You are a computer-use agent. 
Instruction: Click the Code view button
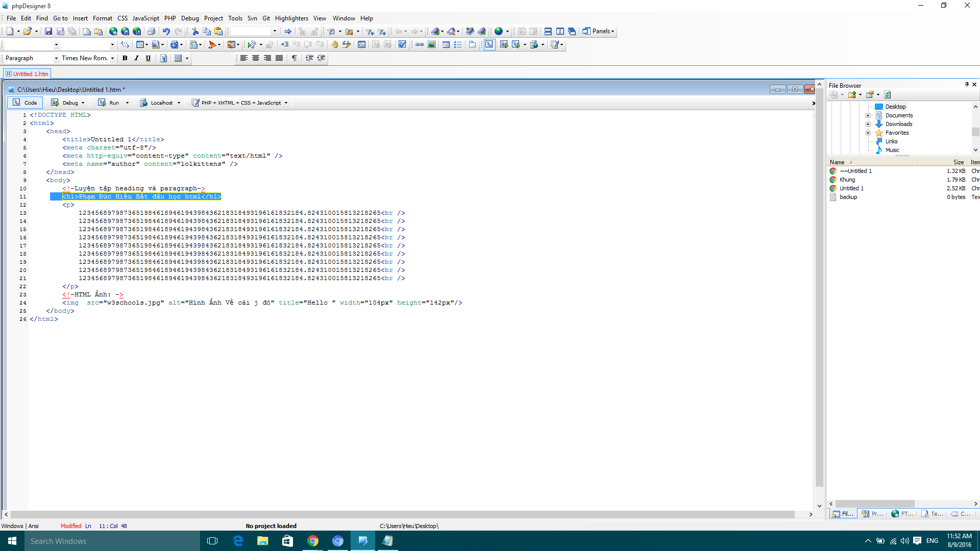25,103
